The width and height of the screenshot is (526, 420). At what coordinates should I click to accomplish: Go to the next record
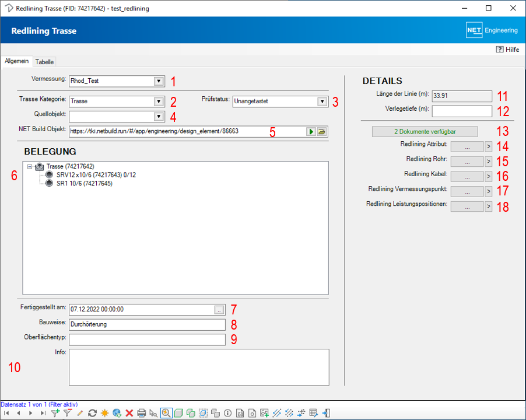point(30,413)
